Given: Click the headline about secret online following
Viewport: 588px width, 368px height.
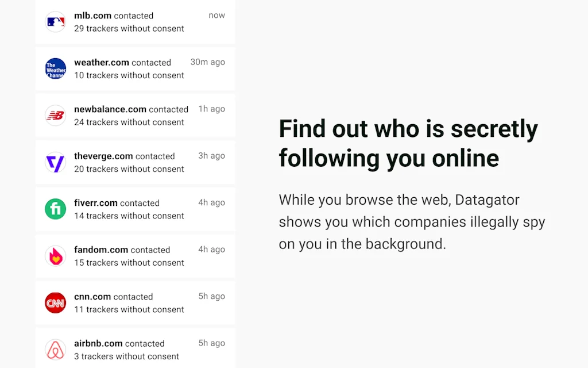Looking at the screenshot, I should point(408,143).
